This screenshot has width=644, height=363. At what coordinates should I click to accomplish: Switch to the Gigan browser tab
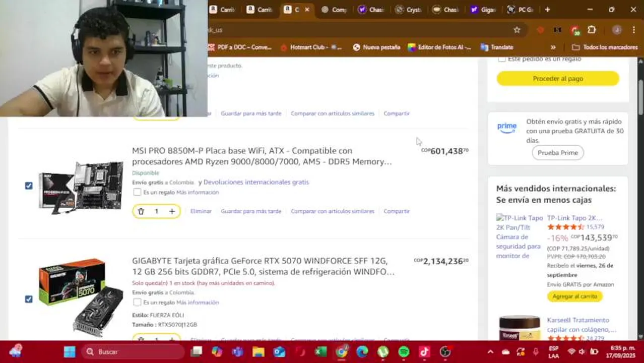[483, 10]
